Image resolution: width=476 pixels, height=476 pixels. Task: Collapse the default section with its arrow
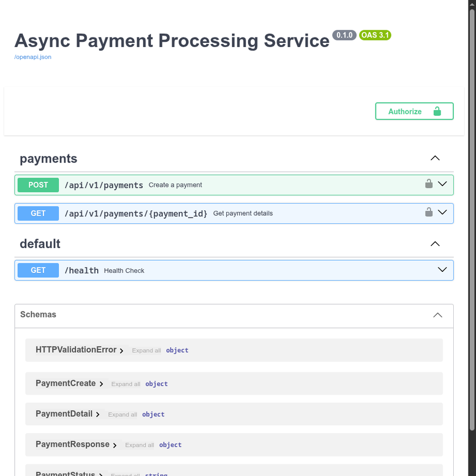[435, 244]
